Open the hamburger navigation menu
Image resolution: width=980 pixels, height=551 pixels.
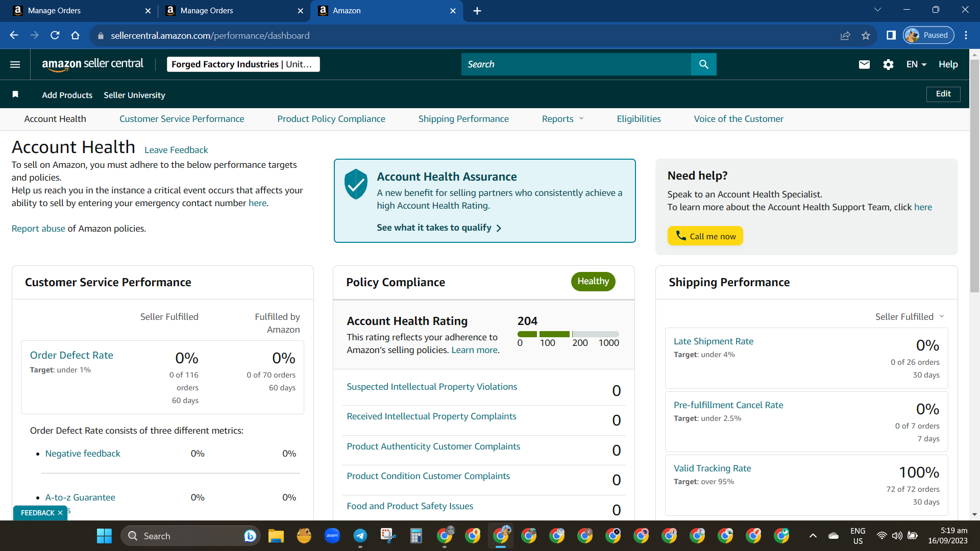15,64
